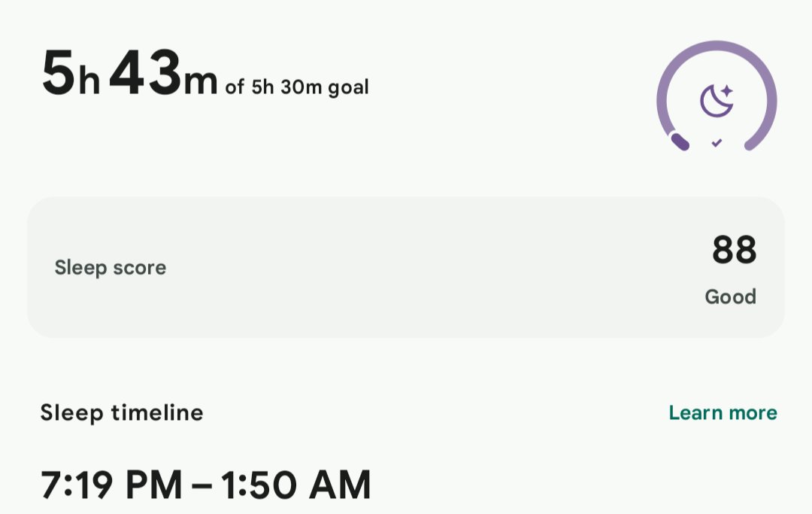Click the left side of the purple ring
Viewport: 812px width, 514px height.
coord(663,99)
